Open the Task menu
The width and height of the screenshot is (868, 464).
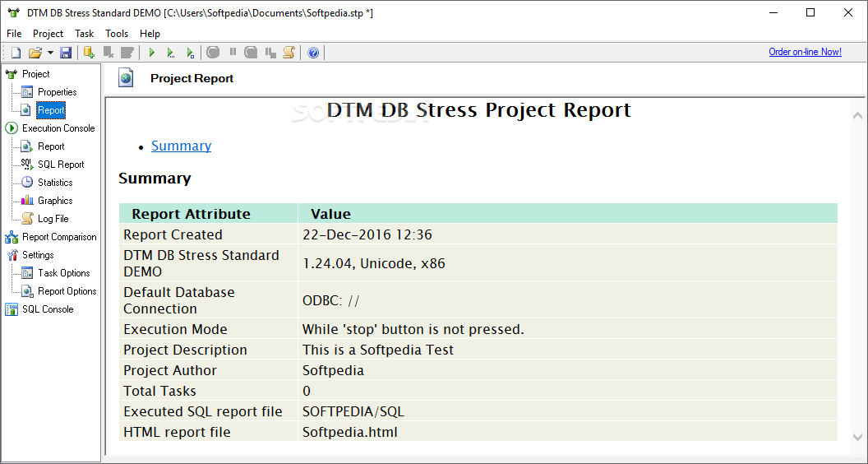[x=85, y=34]
